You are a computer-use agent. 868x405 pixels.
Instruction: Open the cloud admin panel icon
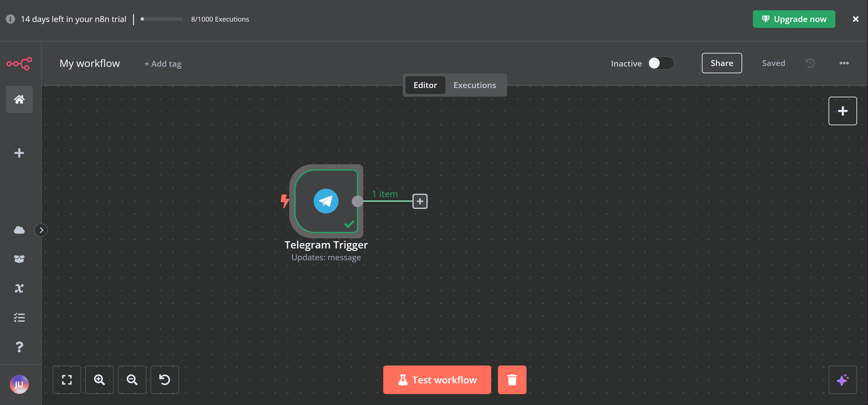click(19, 230)
